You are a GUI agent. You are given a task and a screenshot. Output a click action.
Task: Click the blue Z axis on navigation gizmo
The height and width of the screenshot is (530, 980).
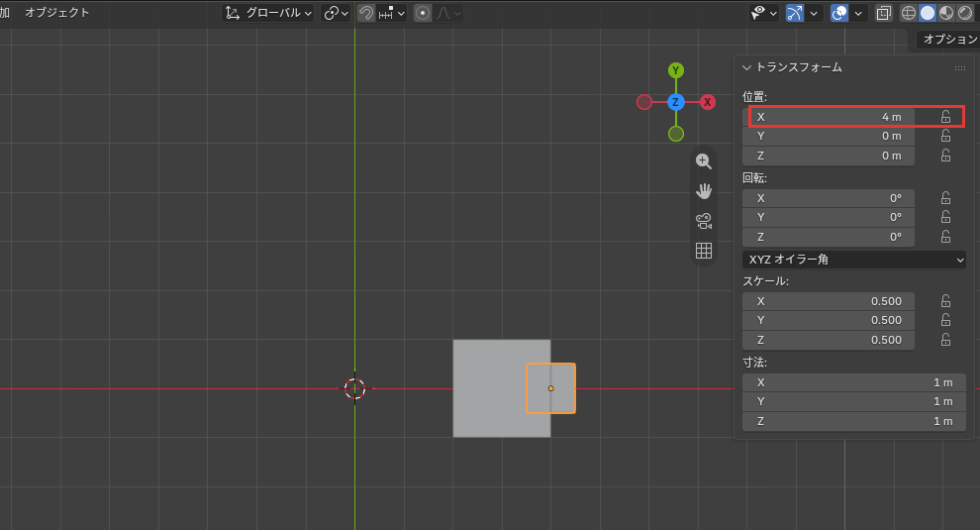pos(676,102)
